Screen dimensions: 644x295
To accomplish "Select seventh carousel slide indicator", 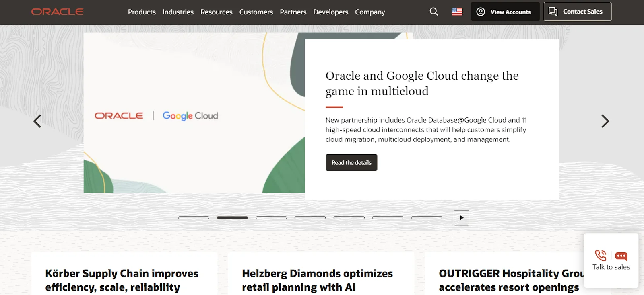I will click(427, 217).
